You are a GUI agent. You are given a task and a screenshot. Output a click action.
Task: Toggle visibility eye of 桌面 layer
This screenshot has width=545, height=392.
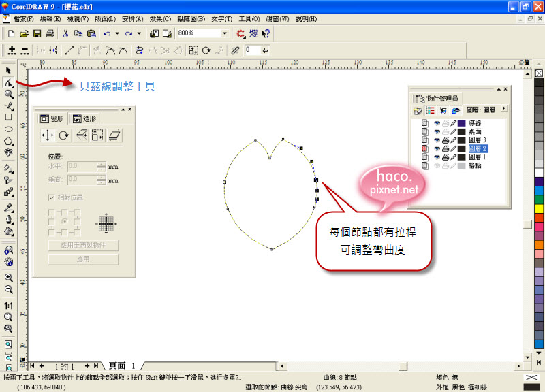coord(437,131)
